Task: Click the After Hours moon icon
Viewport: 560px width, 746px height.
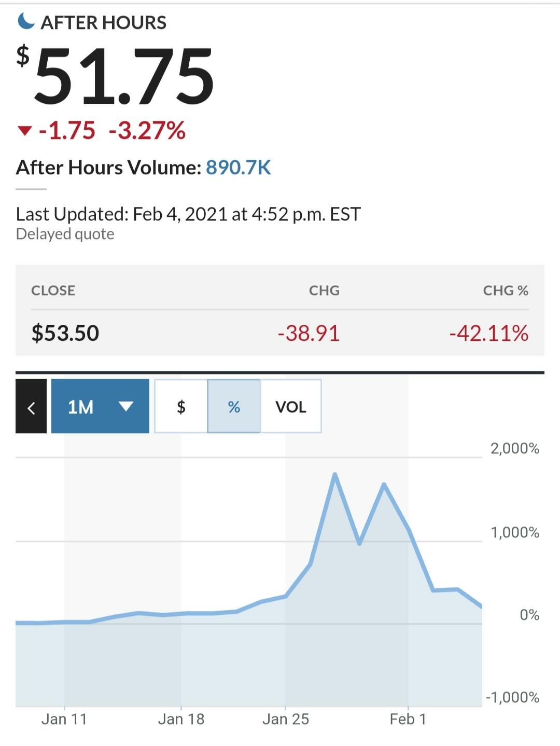Action: click(26, 21)
